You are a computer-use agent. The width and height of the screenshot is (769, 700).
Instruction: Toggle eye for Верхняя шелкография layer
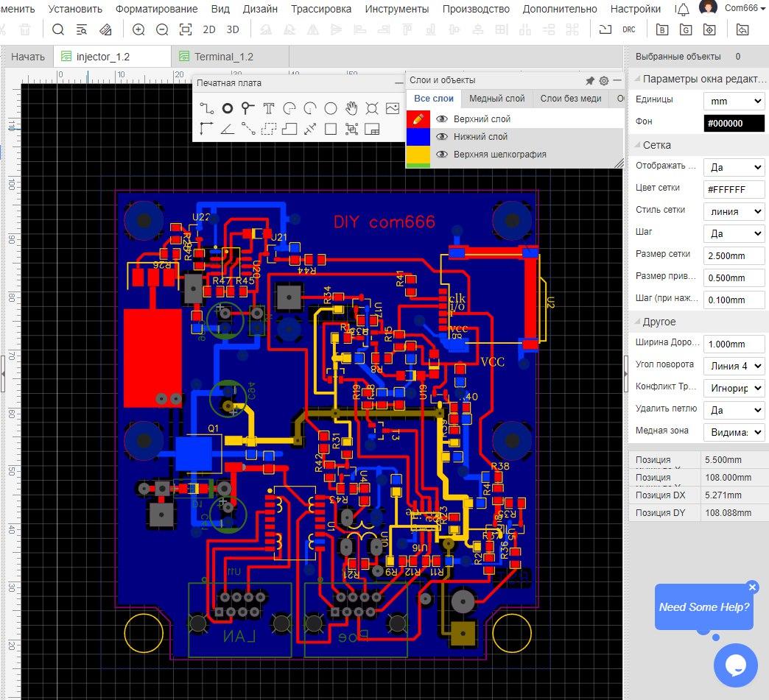(x=442, y=155)
